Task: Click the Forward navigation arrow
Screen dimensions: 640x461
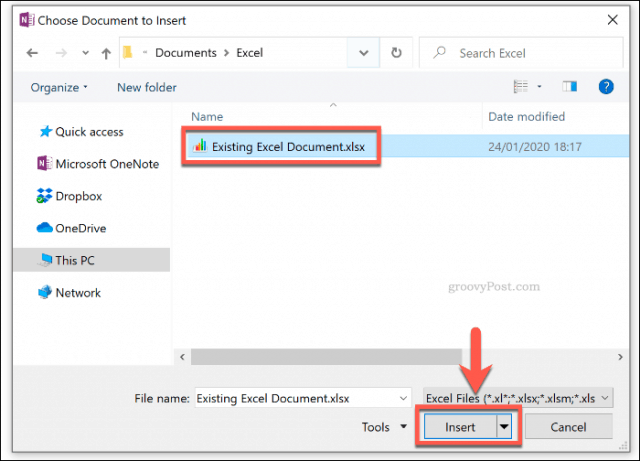Action: [61, 53]
